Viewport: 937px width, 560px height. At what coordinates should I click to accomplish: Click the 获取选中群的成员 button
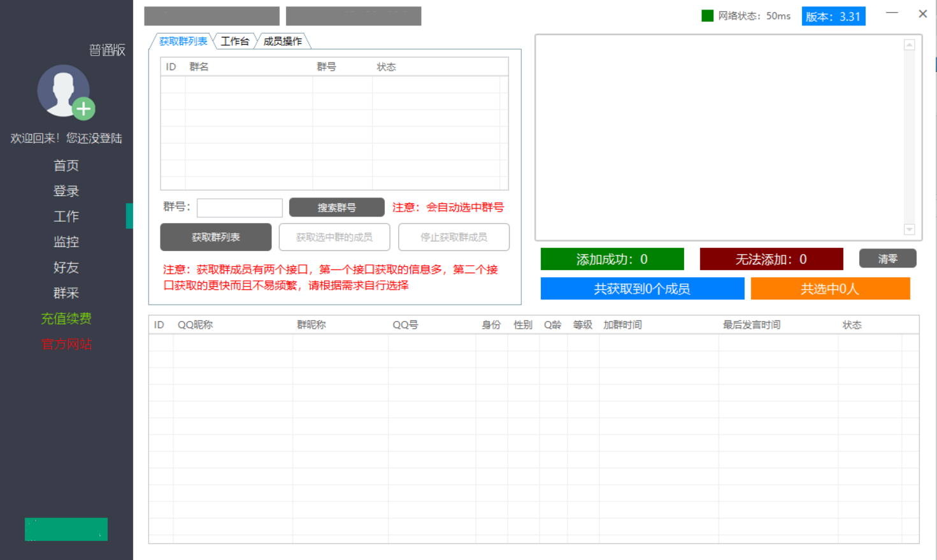(x=334, y=237)
